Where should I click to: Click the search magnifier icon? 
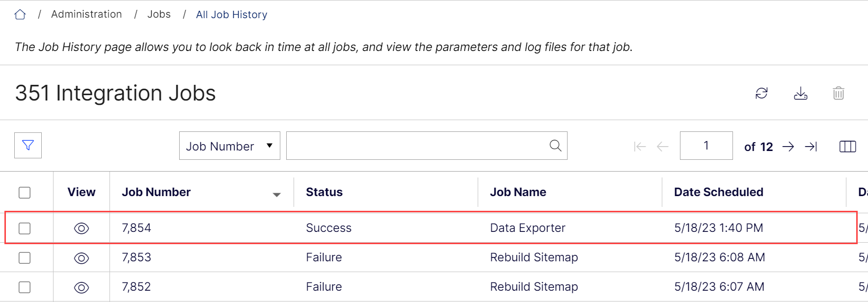click(555, 146)
